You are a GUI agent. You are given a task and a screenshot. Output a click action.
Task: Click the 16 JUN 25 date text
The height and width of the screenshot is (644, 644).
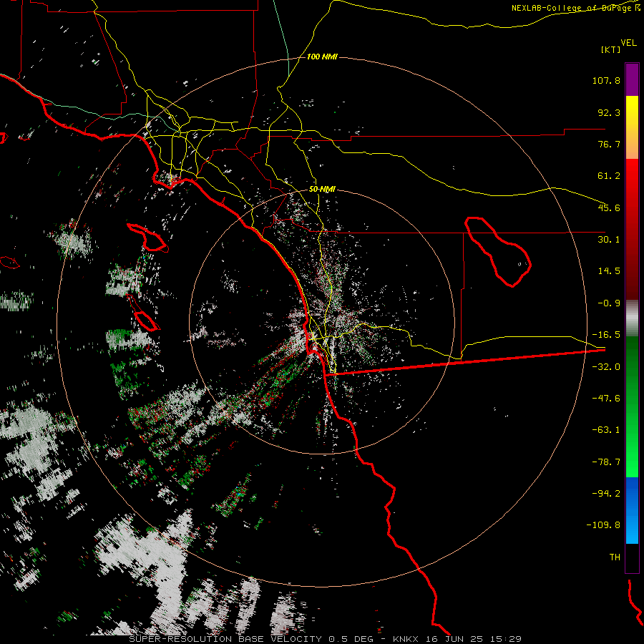pos(454,639)
